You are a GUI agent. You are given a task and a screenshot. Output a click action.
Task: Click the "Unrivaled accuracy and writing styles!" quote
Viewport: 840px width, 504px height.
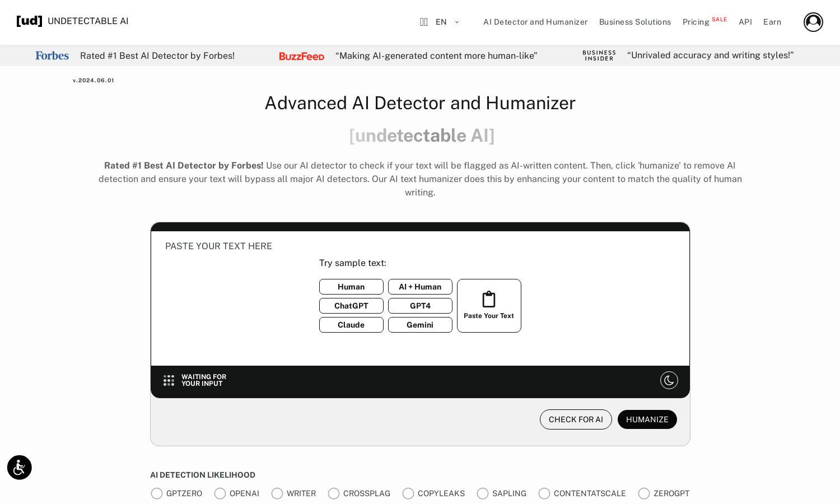coord(710,55)
